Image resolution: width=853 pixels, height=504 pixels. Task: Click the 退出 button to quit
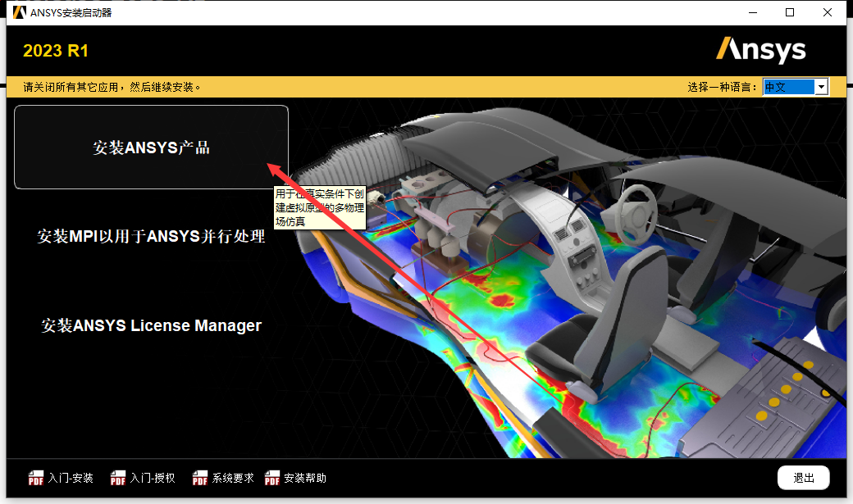point(803,478)
